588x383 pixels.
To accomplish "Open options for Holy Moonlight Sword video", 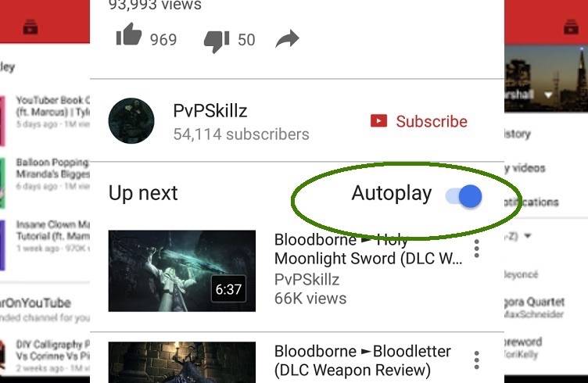I will pos(477,249).
